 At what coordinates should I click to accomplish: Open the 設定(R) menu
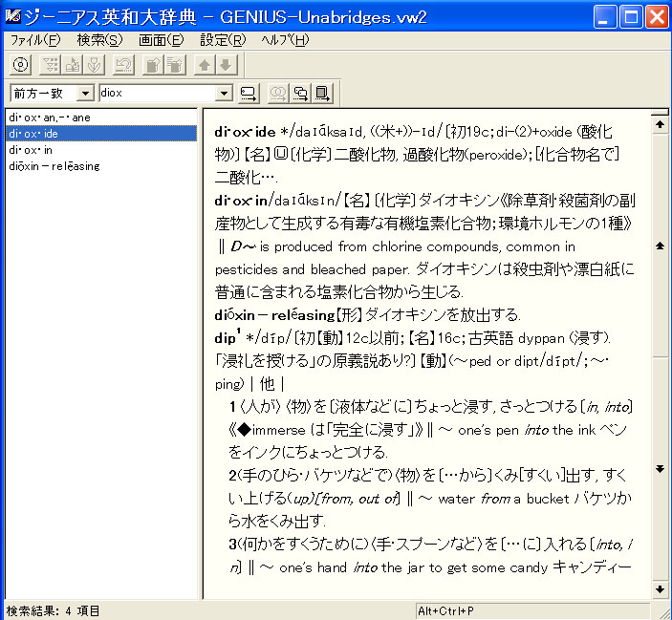[x=222, y=40]
